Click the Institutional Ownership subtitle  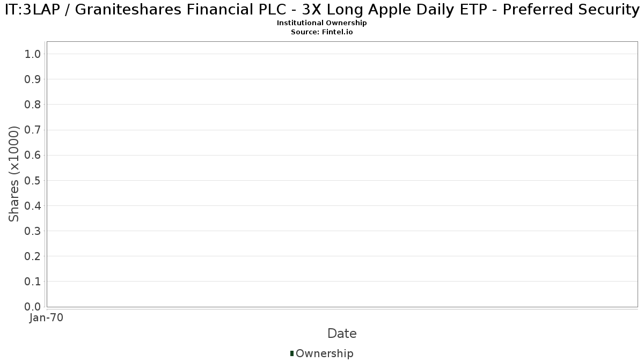click(322, 23)
